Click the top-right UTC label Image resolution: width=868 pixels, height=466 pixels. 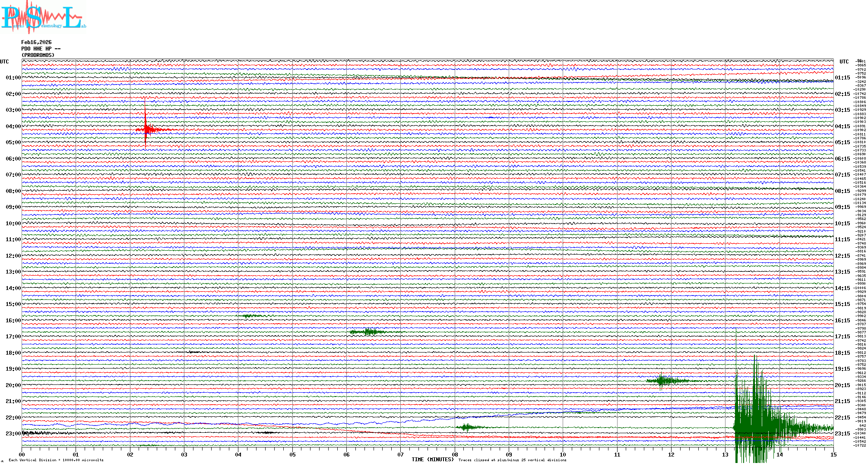(x=844, y=62)
